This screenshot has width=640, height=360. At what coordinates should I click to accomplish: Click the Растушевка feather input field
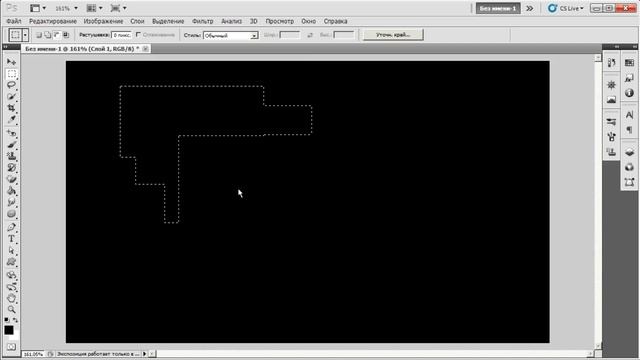click(x=122, y=35)
